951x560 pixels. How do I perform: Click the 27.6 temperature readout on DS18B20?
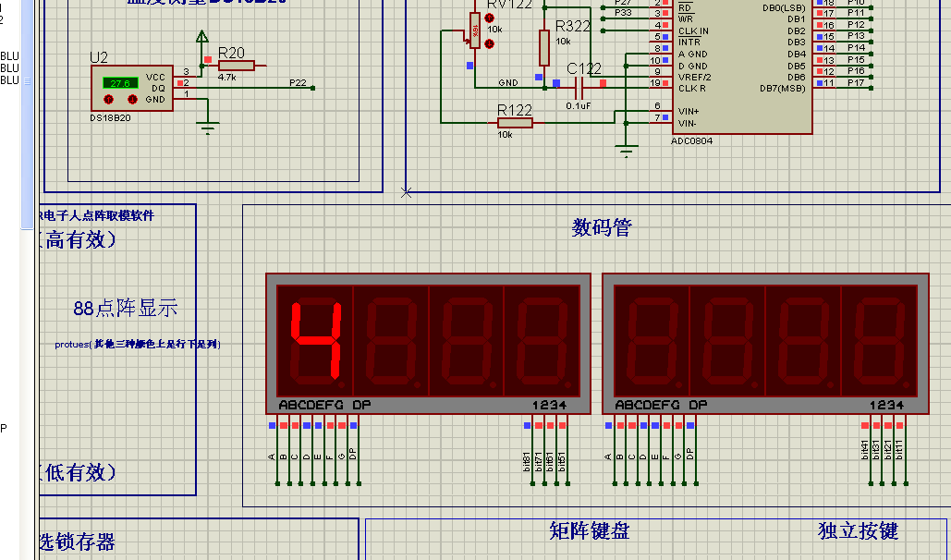tap(120, 84)
